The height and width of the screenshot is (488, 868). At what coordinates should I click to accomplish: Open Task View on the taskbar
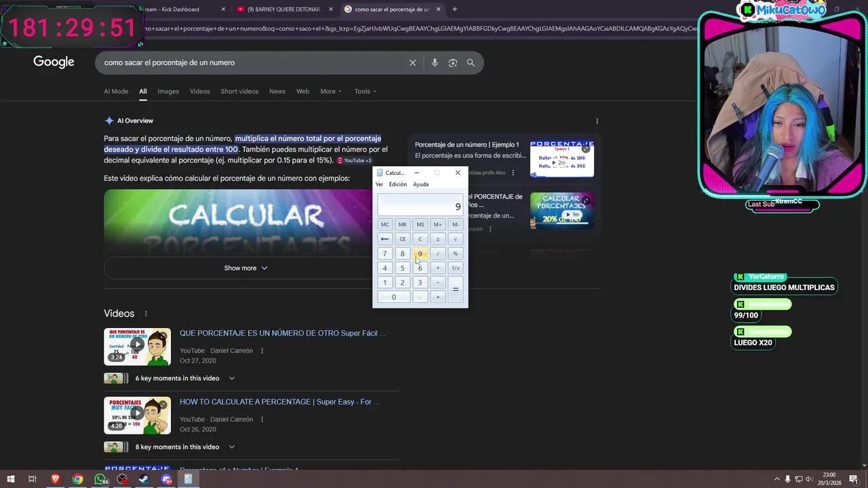click(x=32, y=479)
